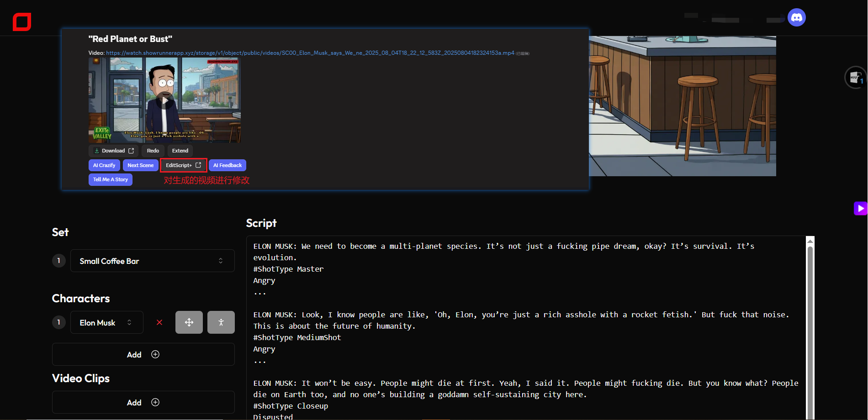Open the video mp4 URL link

coord(310,53)
